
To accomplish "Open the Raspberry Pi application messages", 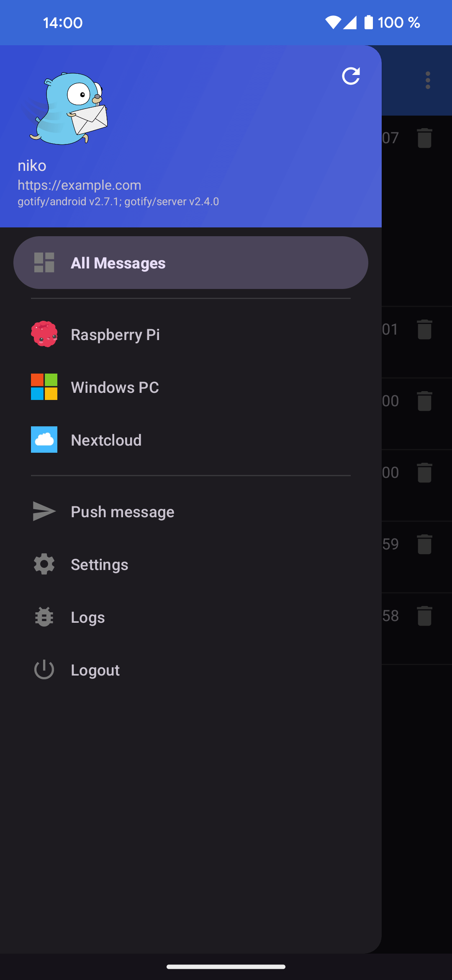I will click(115, 335).
